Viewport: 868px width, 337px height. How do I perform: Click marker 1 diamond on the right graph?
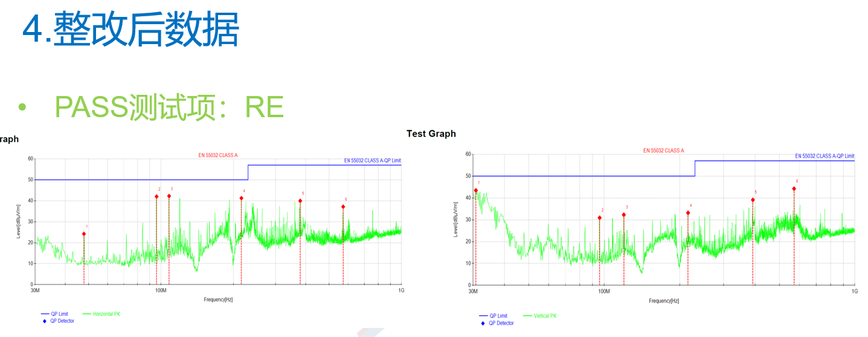coord(476,190)
